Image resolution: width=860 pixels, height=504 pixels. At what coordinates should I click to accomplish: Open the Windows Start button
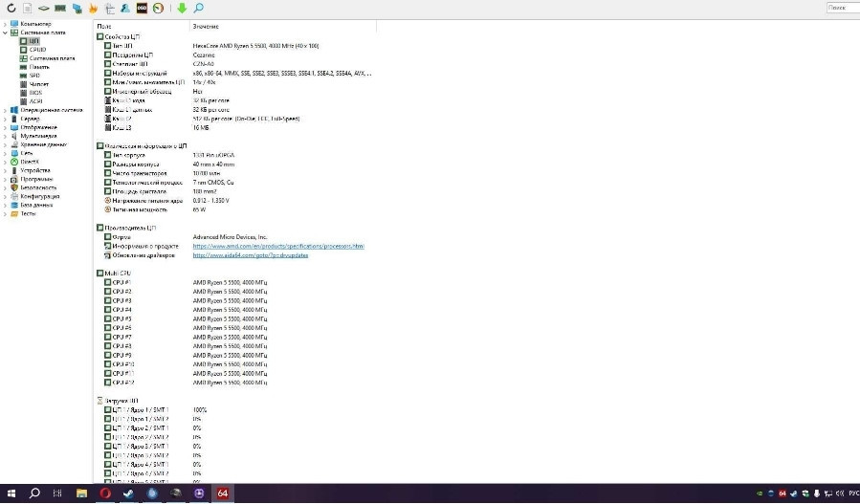pos(11,493)
